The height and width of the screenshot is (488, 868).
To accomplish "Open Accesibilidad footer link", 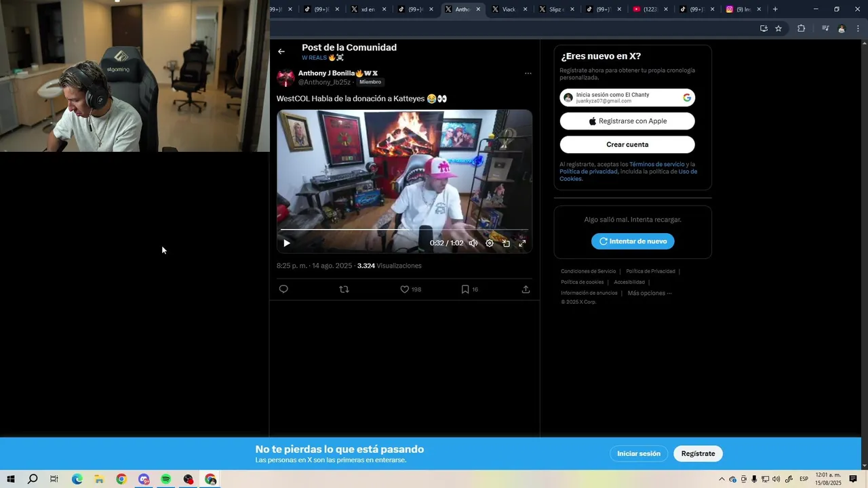I will pos(629,282).
